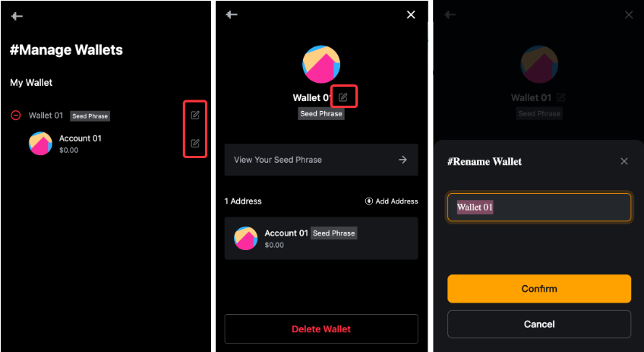Select Account 01 address card
Screen dimensions: 644x352
[x=321, y=239]
